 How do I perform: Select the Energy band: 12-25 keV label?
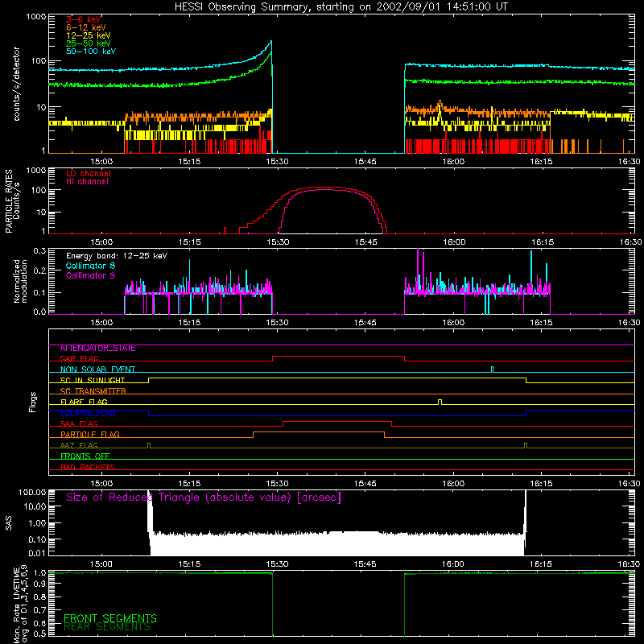(116, 256)
